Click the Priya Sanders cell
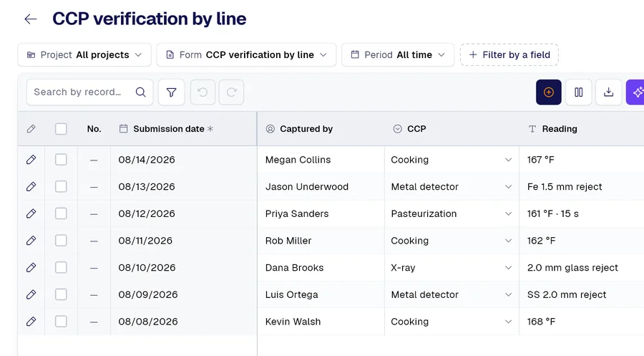644x356 pixels. coord(321,213)
